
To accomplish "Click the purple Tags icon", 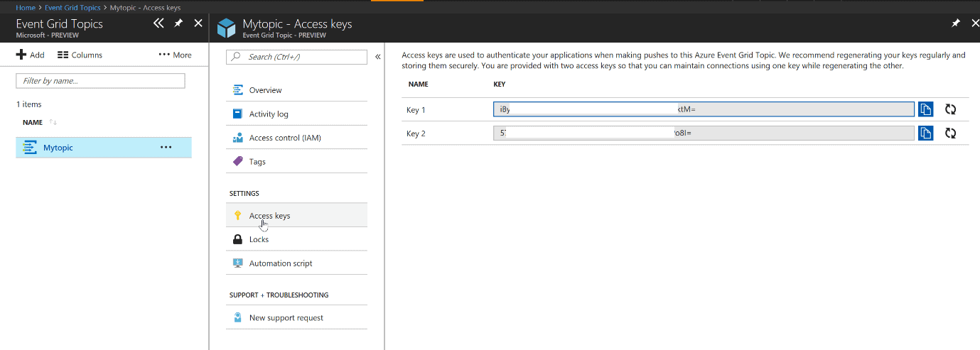I will point(238,161).
